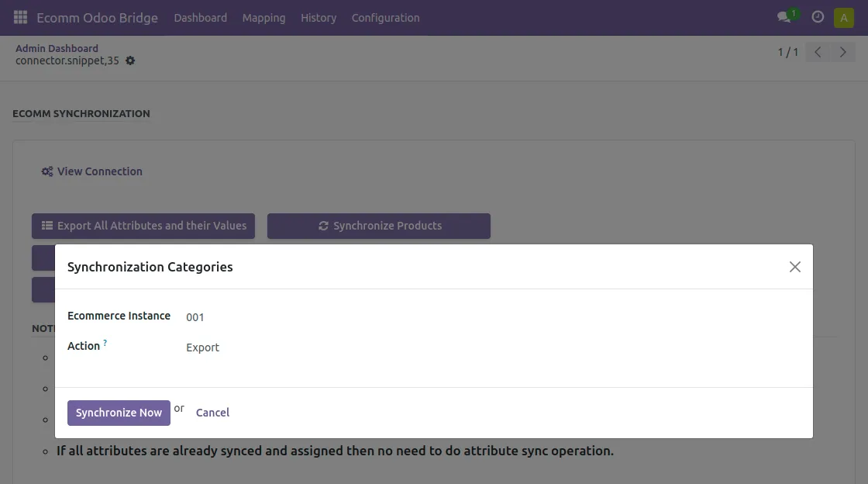
Task: Click the View Connection gears icon
Action: [46, 171]
